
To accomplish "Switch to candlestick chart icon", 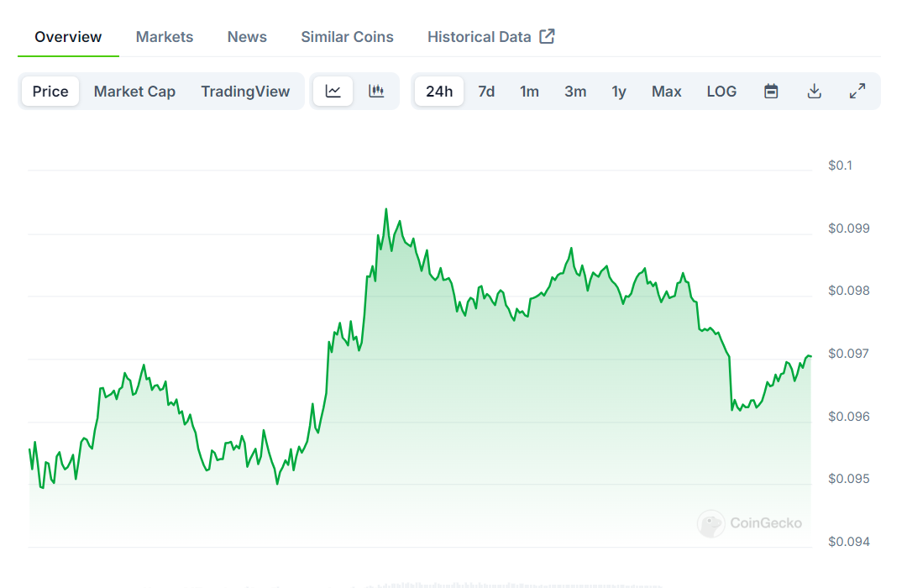I will (376, 92).
